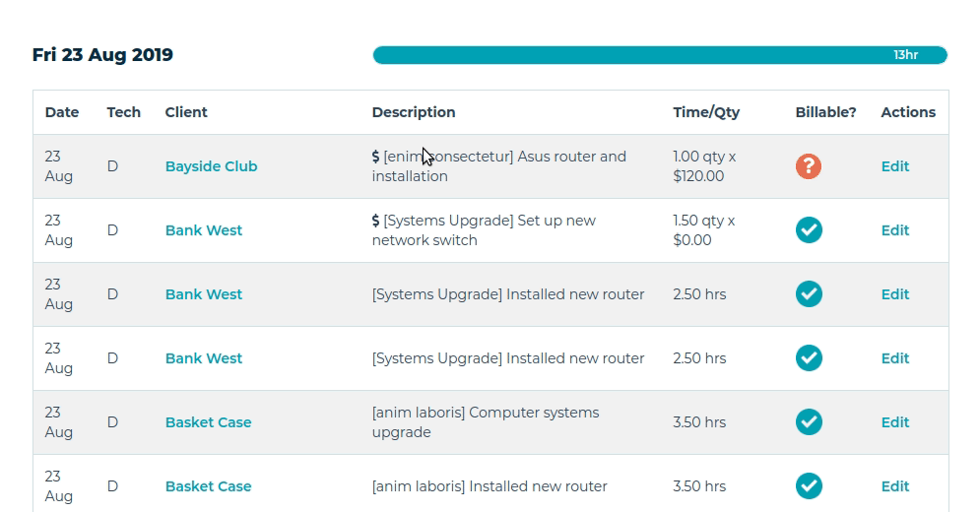The image size is (980, 512).
Task: Edit the Set up new network switch entry
Action: [894, 230]
